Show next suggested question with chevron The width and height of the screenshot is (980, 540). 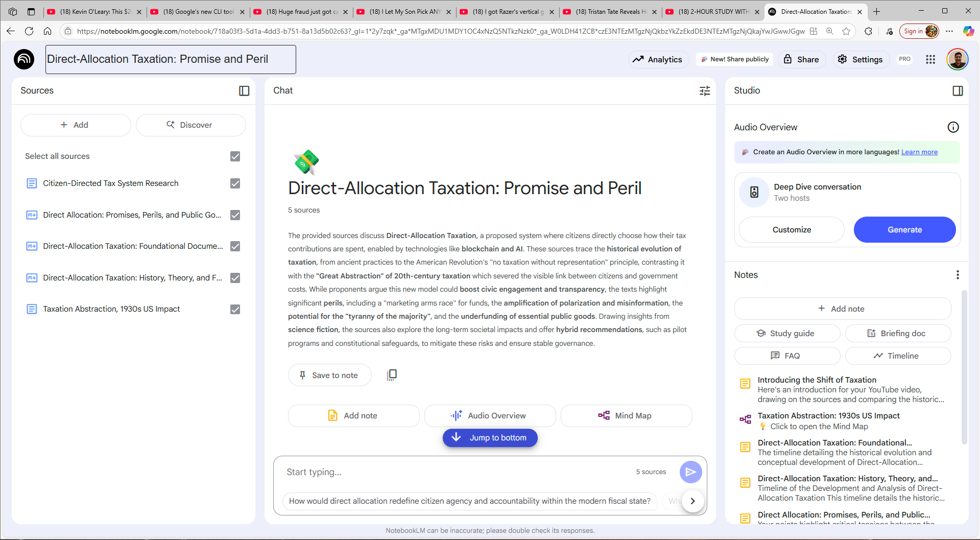point(692,501)
